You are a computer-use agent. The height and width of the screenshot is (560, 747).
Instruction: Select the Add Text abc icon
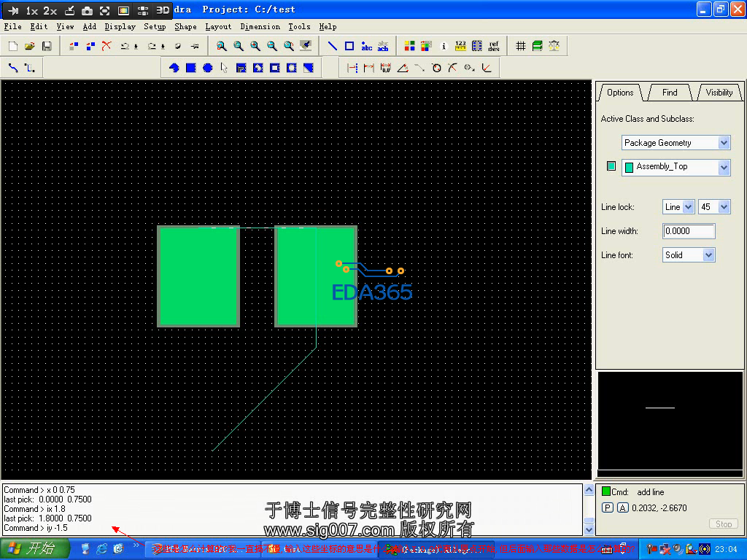point(366,46)
